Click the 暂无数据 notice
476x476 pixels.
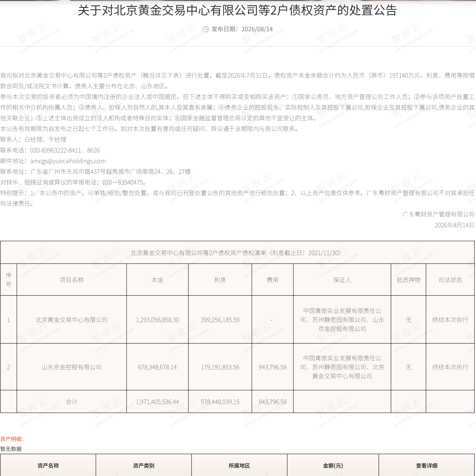pos(11,449)
